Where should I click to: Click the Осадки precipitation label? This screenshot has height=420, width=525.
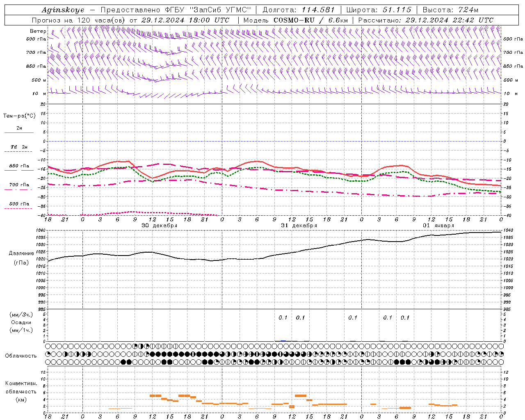tap(21, 322)
